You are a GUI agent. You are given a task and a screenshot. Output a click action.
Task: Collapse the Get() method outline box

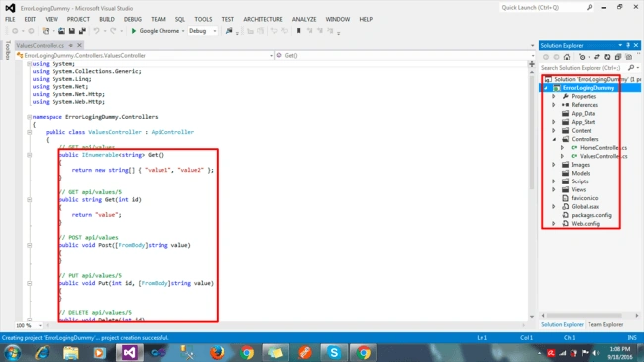coord(29,155)
